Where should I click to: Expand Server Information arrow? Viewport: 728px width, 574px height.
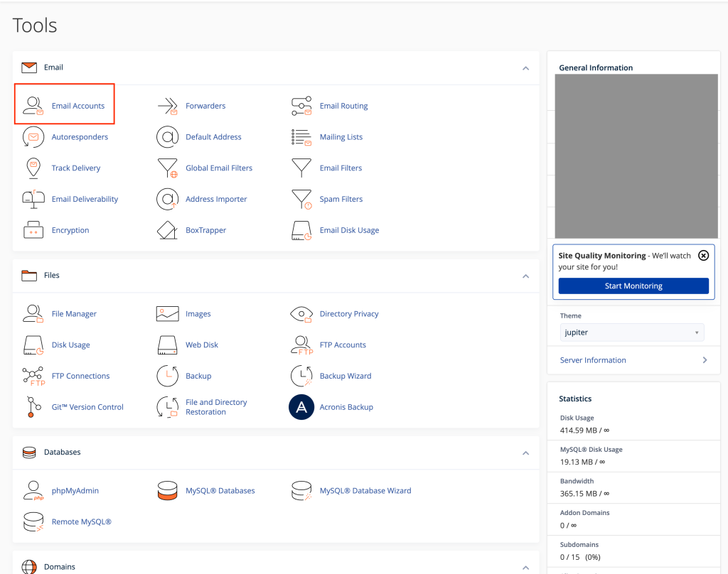tap(705, 360)
